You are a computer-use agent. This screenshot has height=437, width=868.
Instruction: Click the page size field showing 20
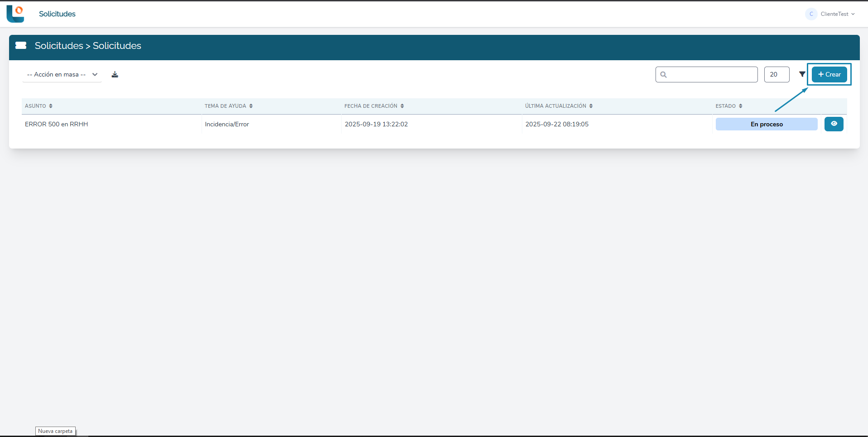tap(776, 74)
